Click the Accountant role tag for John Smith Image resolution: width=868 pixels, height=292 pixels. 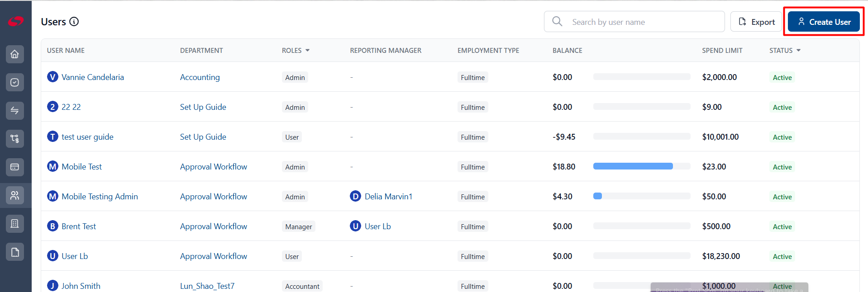click(302, 286)
